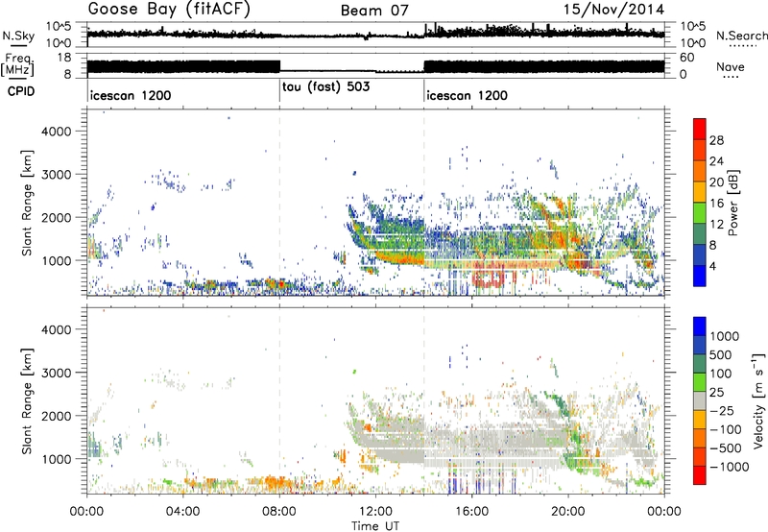The height and width of the screenshot is (532, 768).
Task: Click the 'Goose Bay (fitACF)' title text
Action: [169, 10]
